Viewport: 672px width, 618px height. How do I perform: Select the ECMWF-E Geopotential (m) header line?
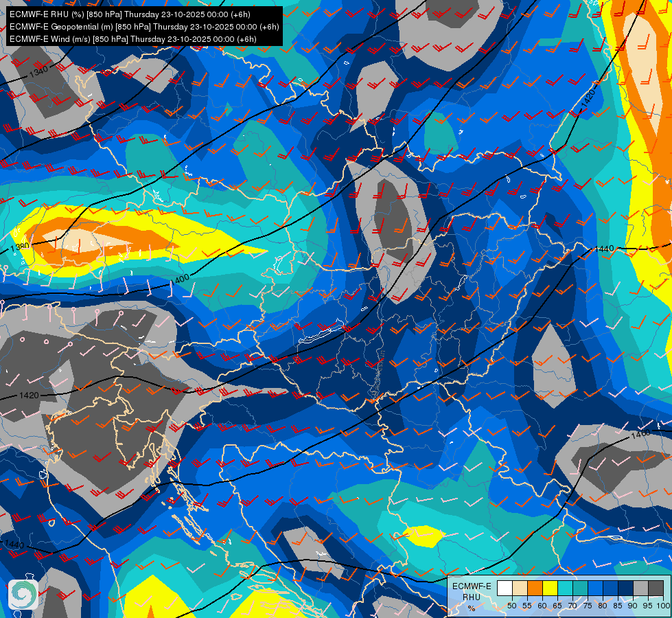144,27
